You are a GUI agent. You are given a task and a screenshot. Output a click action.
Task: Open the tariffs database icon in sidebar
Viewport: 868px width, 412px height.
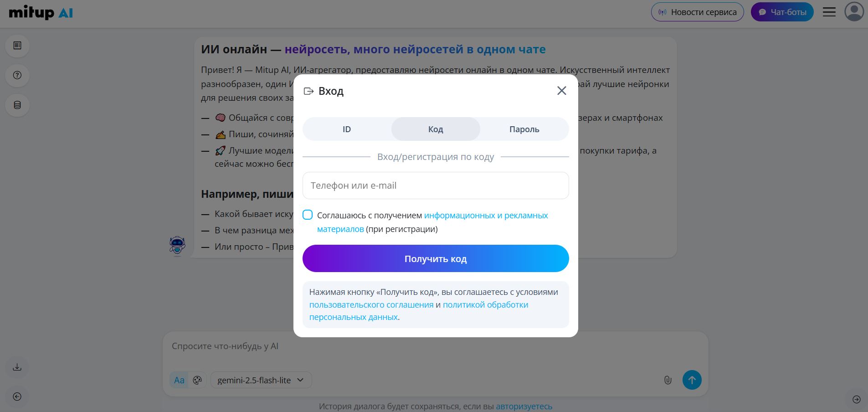point(17,105)
